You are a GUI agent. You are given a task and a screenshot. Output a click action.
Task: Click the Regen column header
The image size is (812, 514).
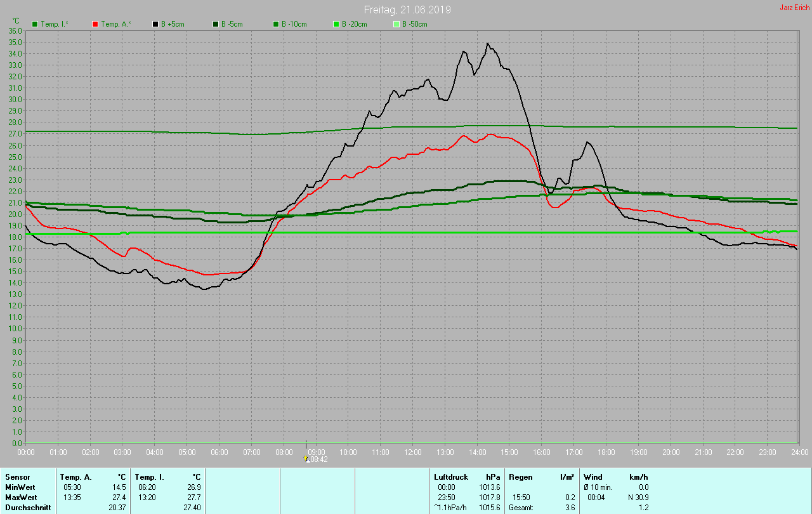520,477
